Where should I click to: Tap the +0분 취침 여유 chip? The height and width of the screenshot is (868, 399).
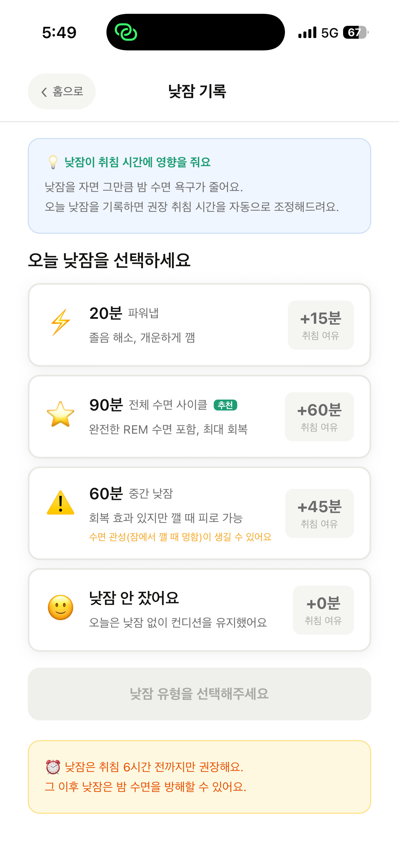click(x=323, y=610)
